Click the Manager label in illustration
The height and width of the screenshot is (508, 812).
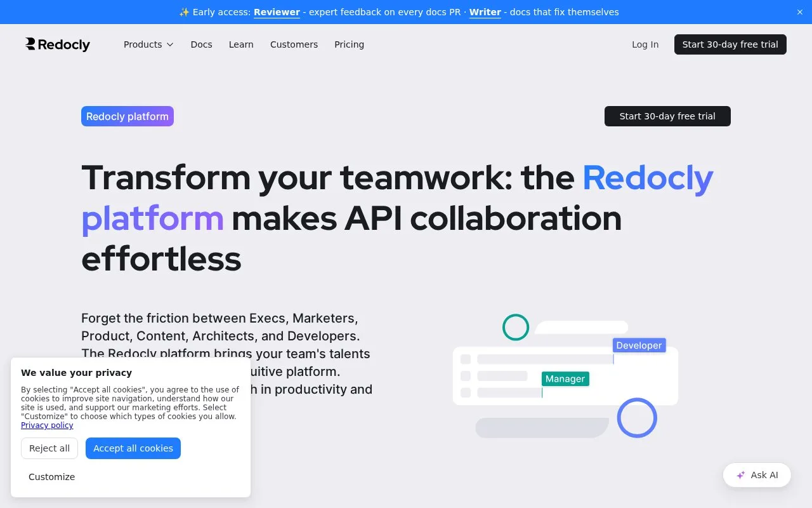pyautogui.click(x=565, y=379)
